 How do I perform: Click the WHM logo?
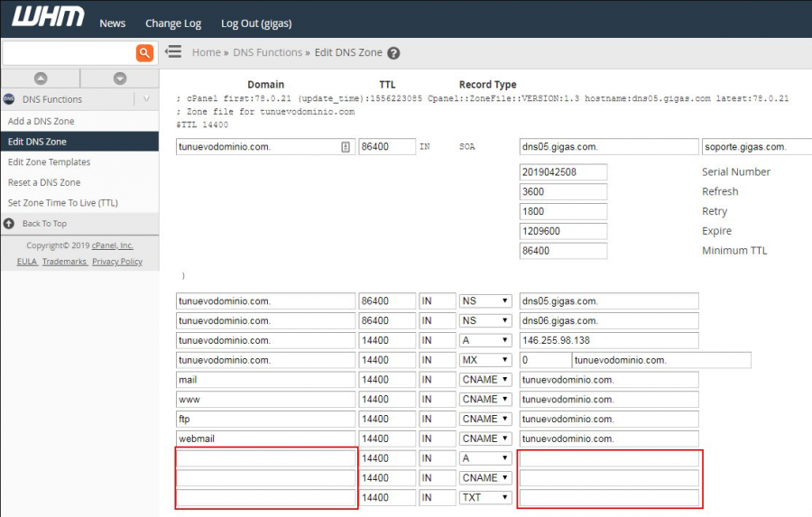coord(48,17)
